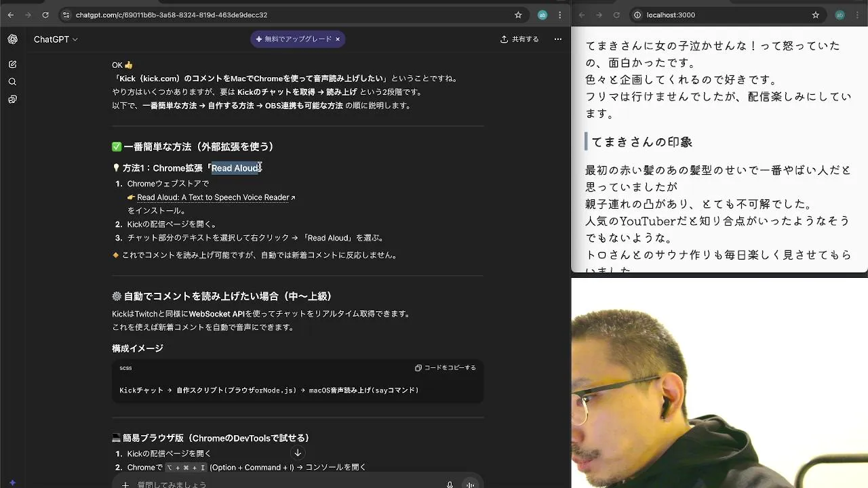Click list item Kickの配信ページを開く。 under 方法1
The width and height of the screenshot is (868, 488).
click(x=172, y=224)
